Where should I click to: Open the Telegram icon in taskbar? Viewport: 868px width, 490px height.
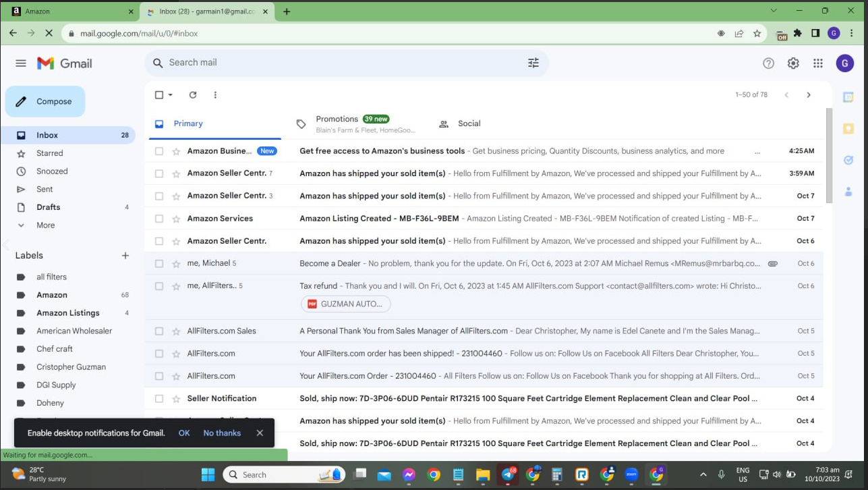click(508, 474)
